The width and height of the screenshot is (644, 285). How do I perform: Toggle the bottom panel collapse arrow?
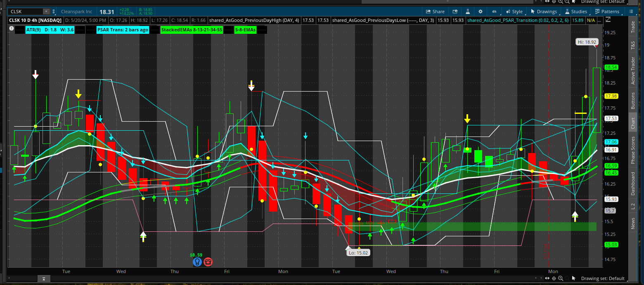[43, 280]
